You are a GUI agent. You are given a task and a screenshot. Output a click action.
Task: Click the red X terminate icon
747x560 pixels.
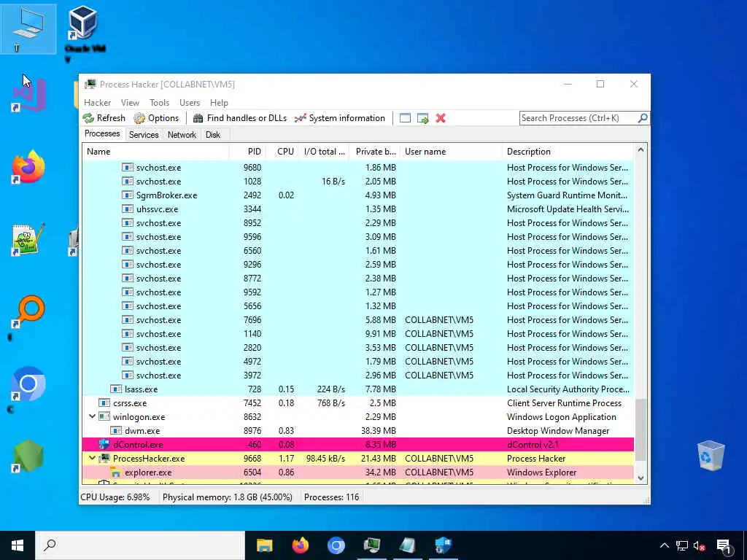[441, 118]
